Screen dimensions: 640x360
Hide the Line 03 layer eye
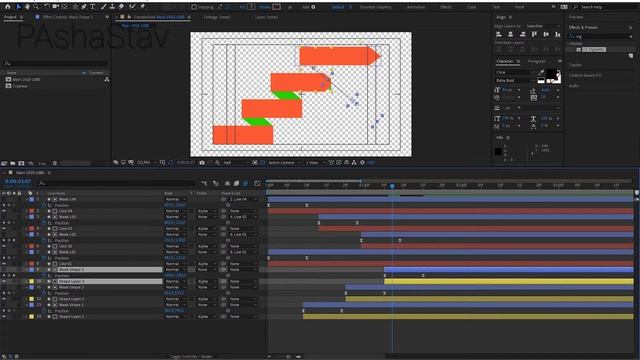(4, 229)
